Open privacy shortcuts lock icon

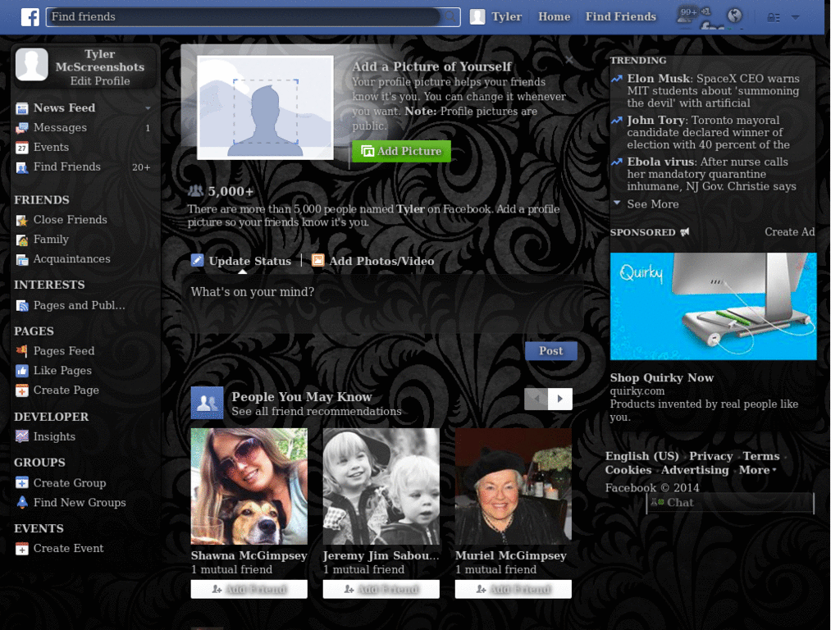[773, 18]
